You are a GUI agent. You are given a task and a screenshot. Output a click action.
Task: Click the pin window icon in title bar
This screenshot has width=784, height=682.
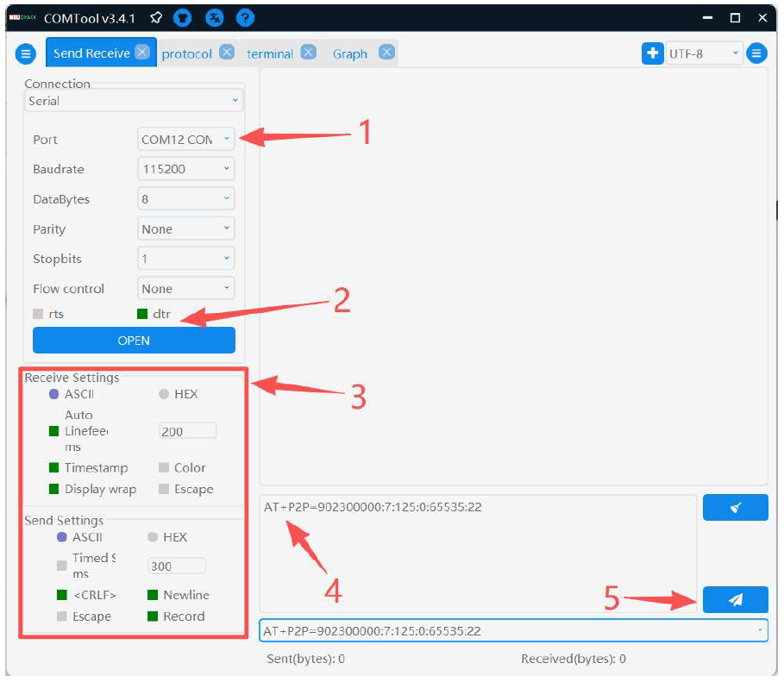[x=156, y=18]
